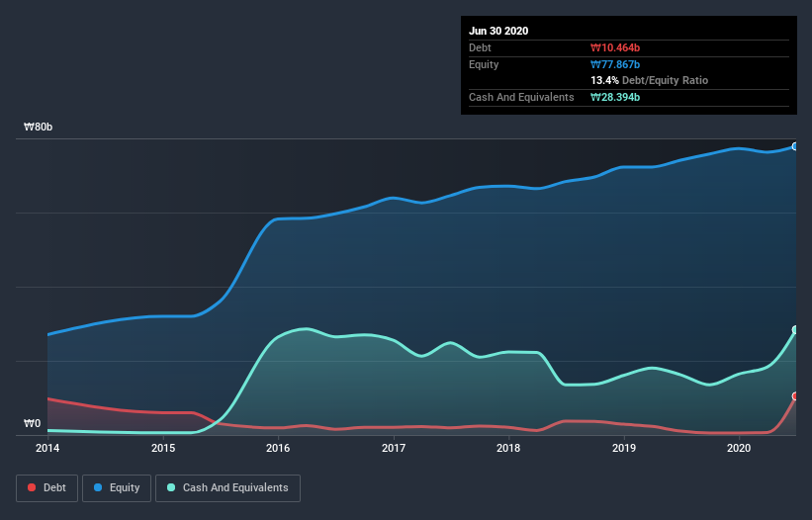Click the 13.4% Debt/Equity Ratio text
The height and width of the screenshot is (520, 812).
pos(650,81)
